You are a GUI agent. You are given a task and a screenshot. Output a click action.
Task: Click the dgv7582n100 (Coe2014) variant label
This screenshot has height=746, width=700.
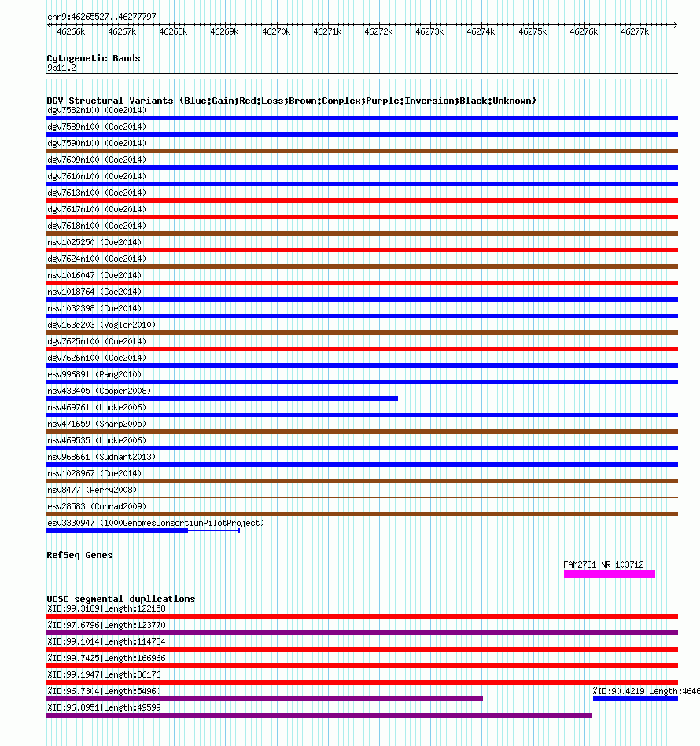tap(97, 110)
